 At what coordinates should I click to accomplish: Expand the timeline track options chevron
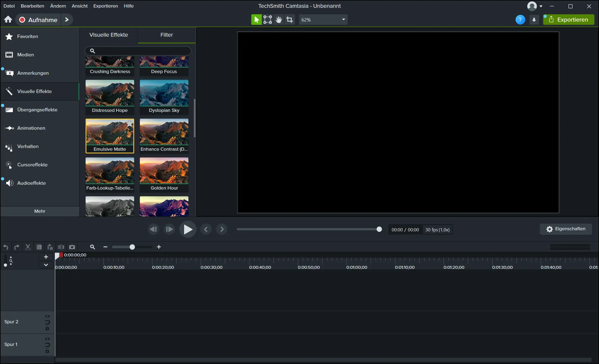[46, 265]
